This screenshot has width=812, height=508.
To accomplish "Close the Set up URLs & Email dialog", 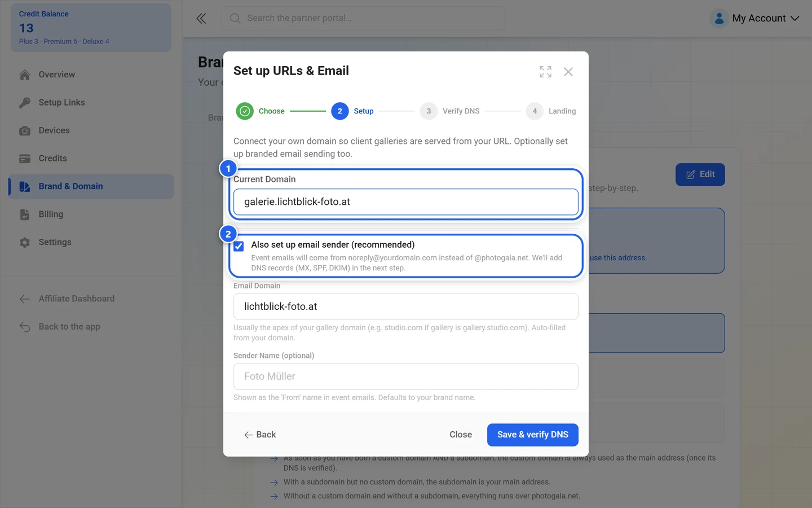I will tap(568, 72).
